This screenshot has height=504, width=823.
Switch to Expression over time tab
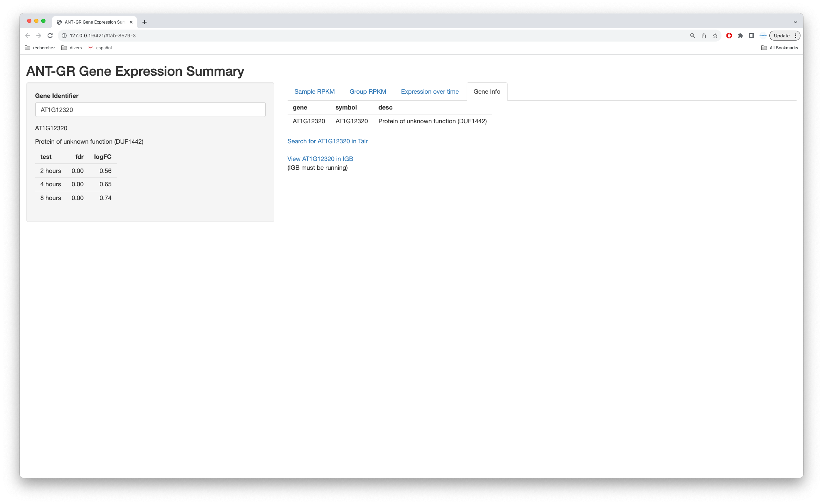(x=430, y=92)
